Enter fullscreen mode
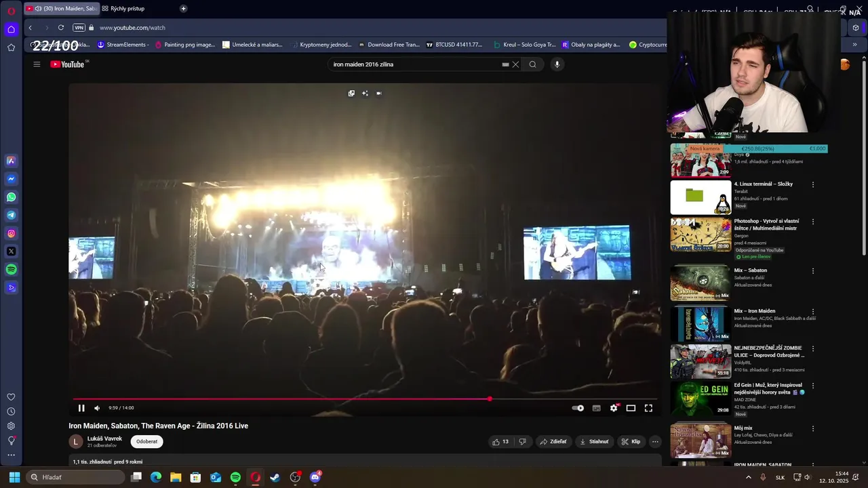 [648, 408]
